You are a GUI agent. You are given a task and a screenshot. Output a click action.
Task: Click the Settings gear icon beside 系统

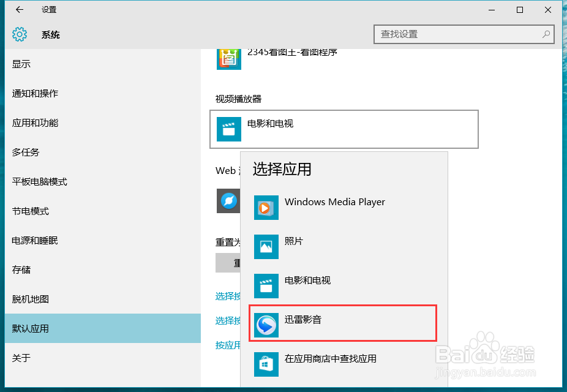click(x=20, y=34)
